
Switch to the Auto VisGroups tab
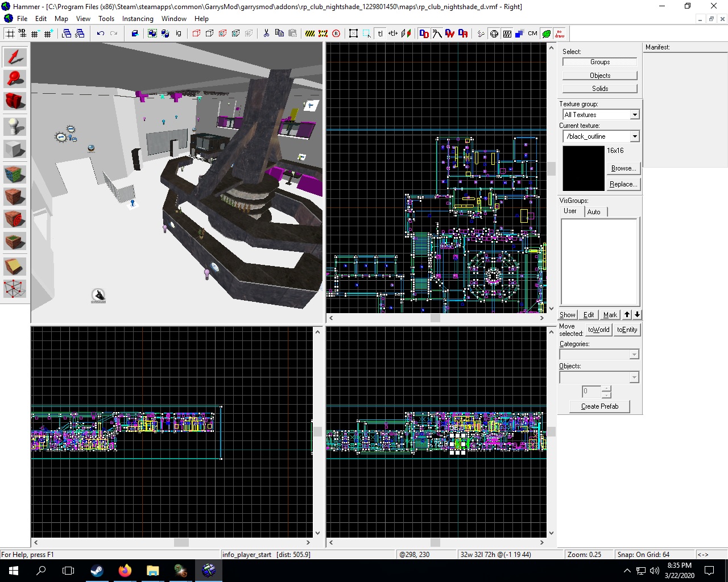594,211
